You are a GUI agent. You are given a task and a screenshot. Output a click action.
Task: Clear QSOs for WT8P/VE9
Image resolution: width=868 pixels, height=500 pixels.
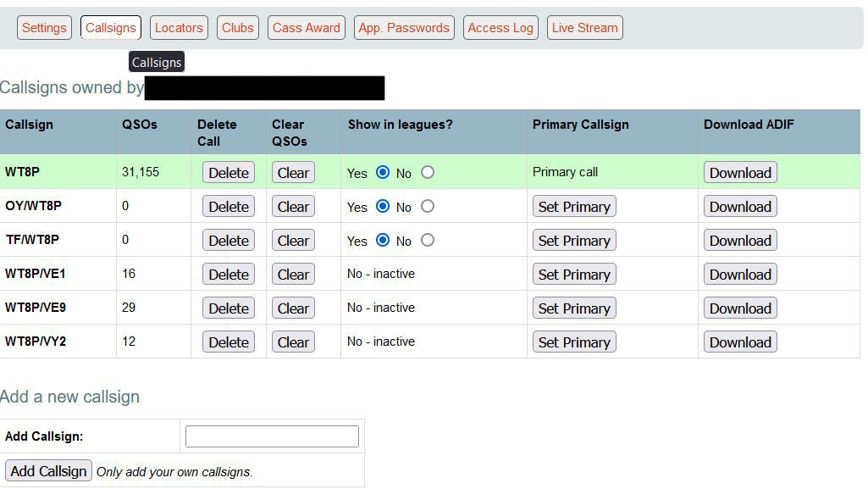pos(293,308)
